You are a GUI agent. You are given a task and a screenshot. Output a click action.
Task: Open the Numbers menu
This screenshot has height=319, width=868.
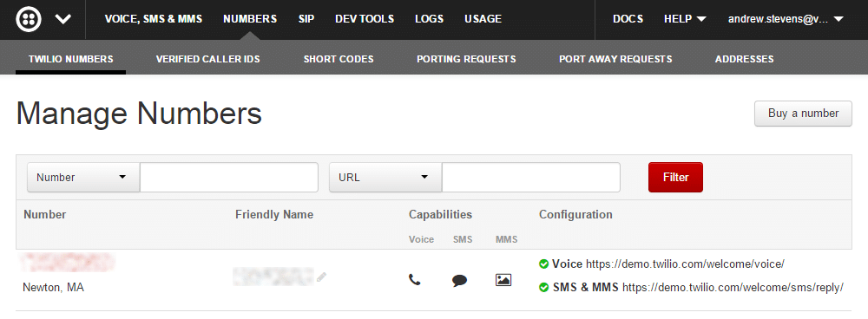[250, 19]
